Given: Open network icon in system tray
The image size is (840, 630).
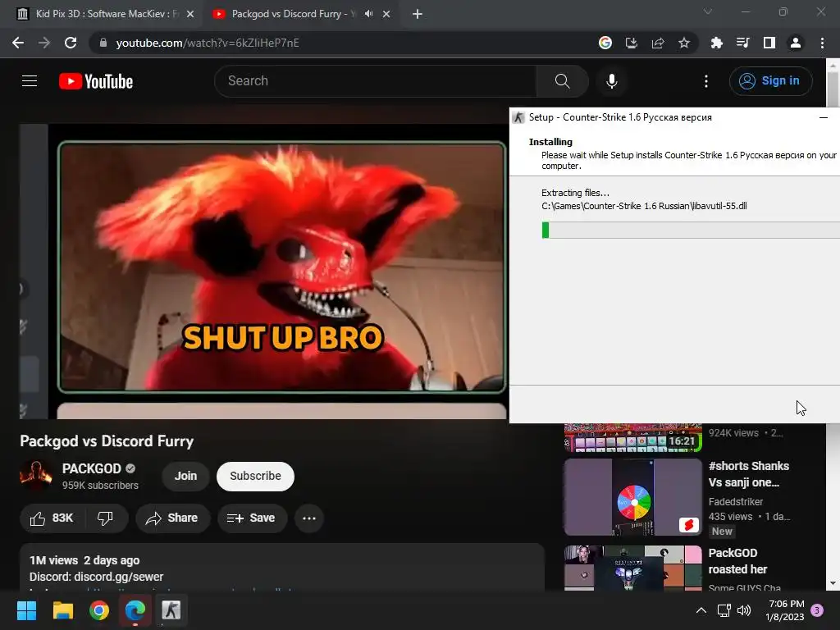Looking at the screenshot, I should coord(724,610).
